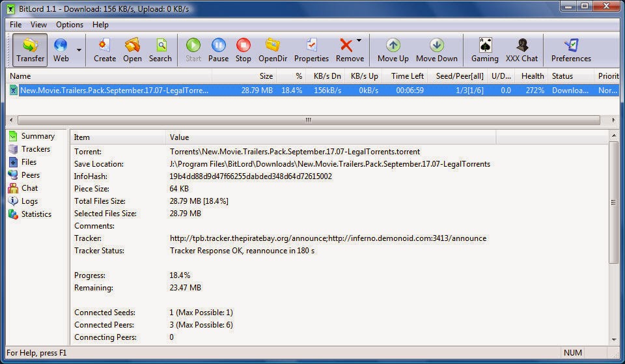Click the Tracker Status response text
Image resolution: width=625 pixels, height=364 pixels.
click(x=242, y=251)
